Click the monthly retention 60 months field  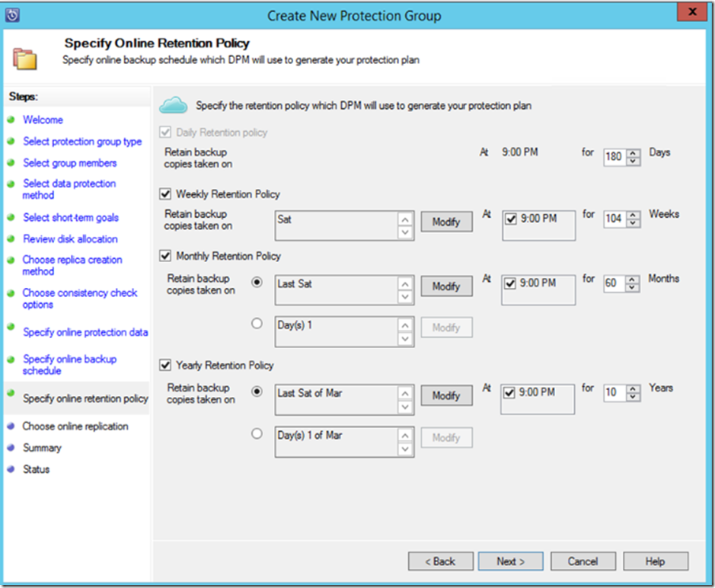coord(614,283)
